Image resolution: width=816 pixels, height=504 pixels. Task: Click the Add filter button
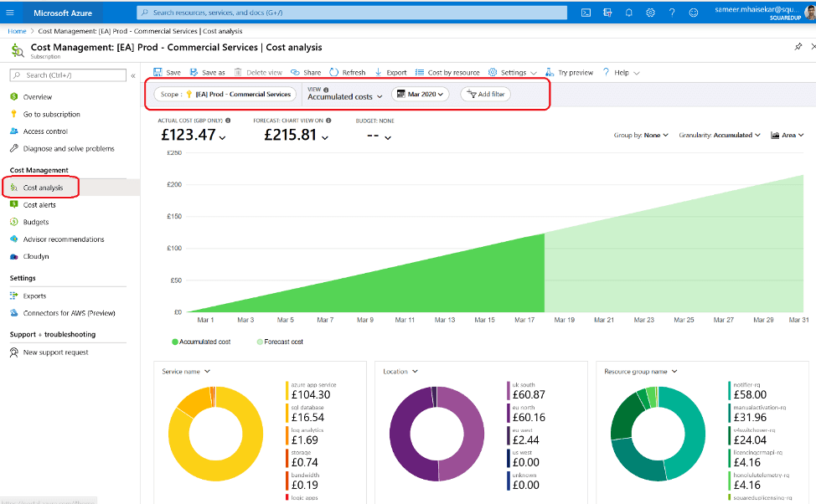tap(486, 94)
